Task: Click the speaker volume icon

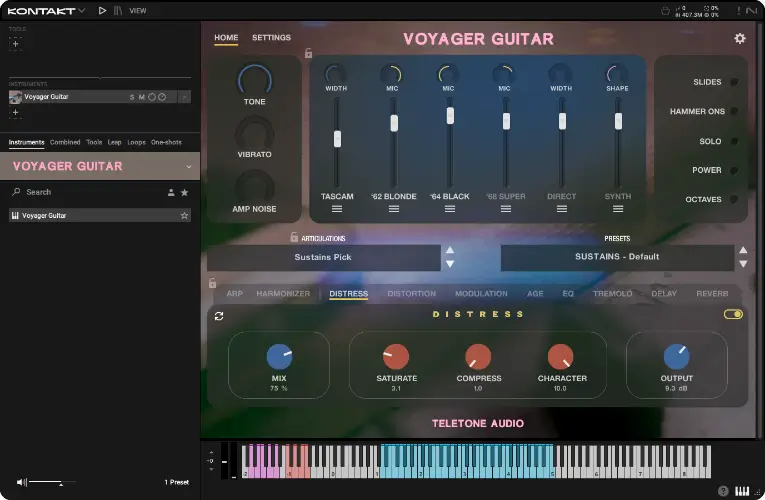Action: click(x=21, y=482)
